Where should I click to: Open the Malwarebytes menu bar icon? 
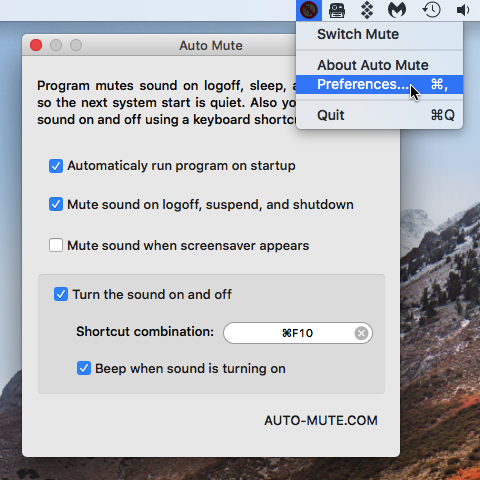397,10
